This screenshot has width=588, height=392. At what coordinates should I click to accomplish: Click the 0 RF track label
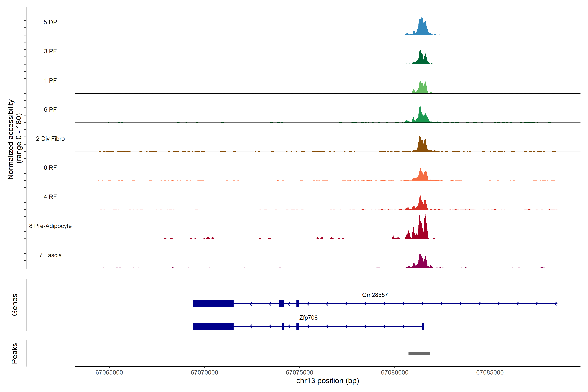pyautogui.click(x=50, y=168)
